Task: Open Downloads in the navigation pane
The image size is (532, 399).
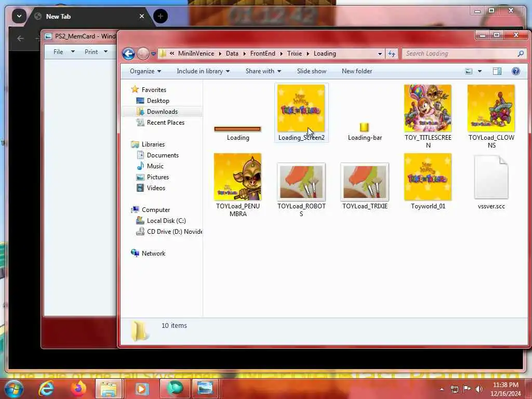Action: 162,112
